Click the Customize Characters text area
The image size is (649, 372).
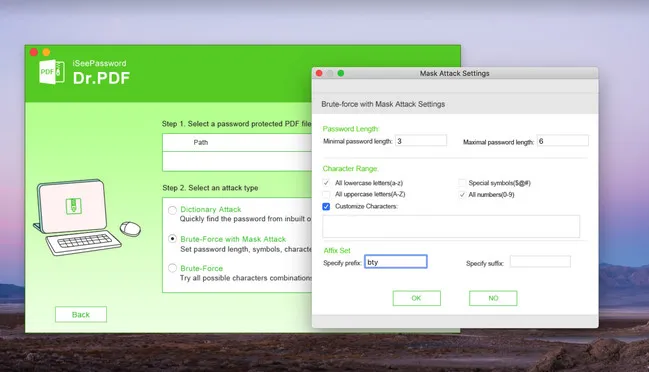(451, 226)
